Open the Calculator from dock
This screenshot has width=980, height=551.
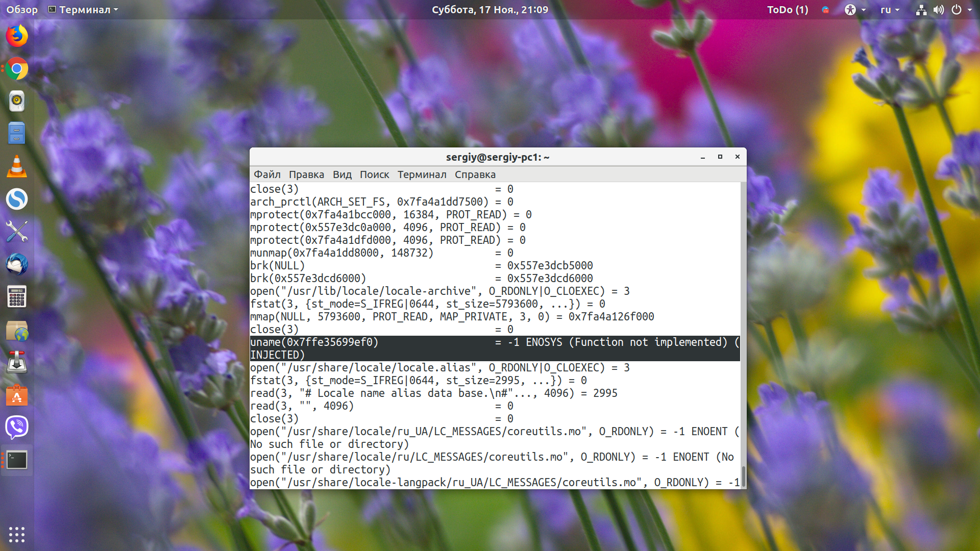(17, 297)
